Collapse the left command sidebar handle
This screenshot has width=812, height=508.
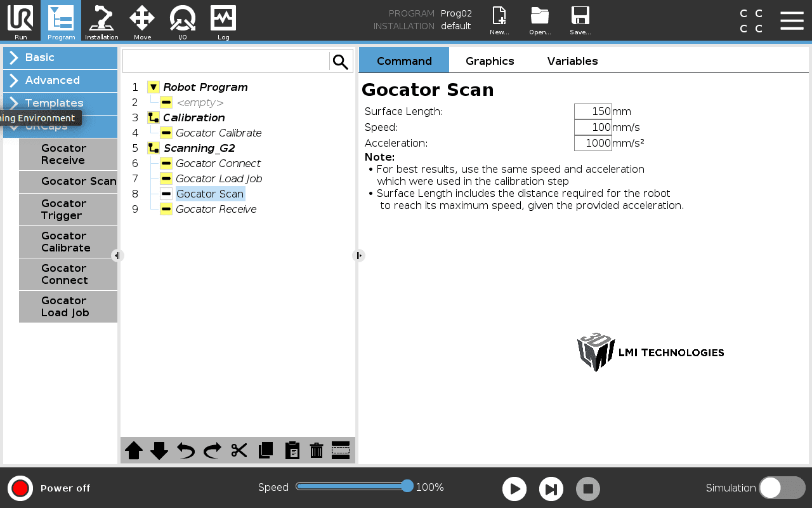click(117, 255)
